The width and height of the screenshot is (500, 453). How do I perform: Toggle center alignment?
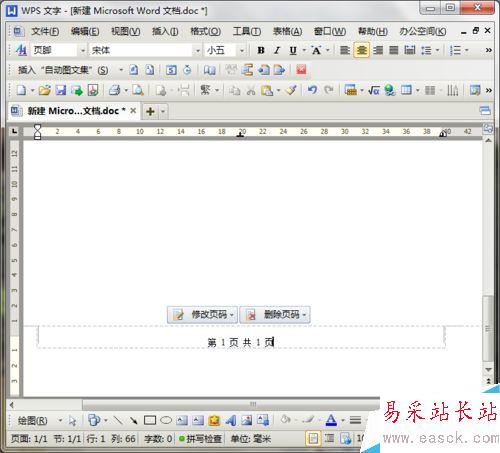point(361,50)
